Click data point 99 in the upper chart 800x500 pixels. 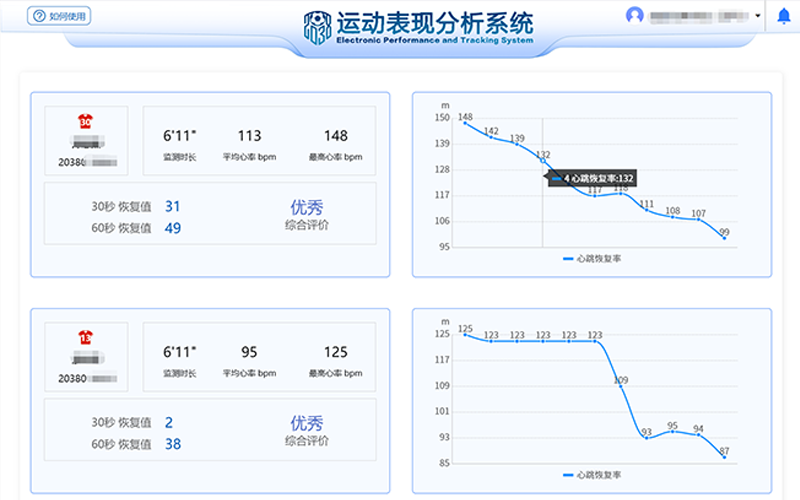(x=724, y=238)
